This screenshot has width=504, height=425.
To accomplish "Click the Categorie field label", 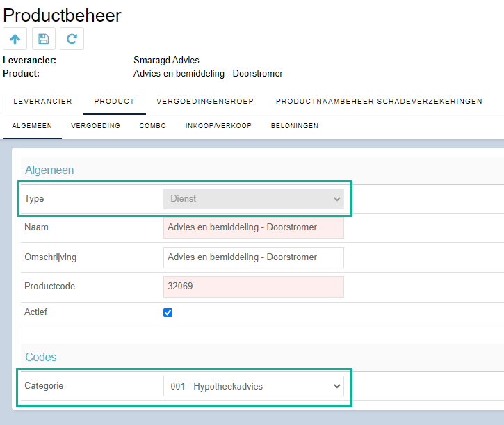I will pos(44,386).
